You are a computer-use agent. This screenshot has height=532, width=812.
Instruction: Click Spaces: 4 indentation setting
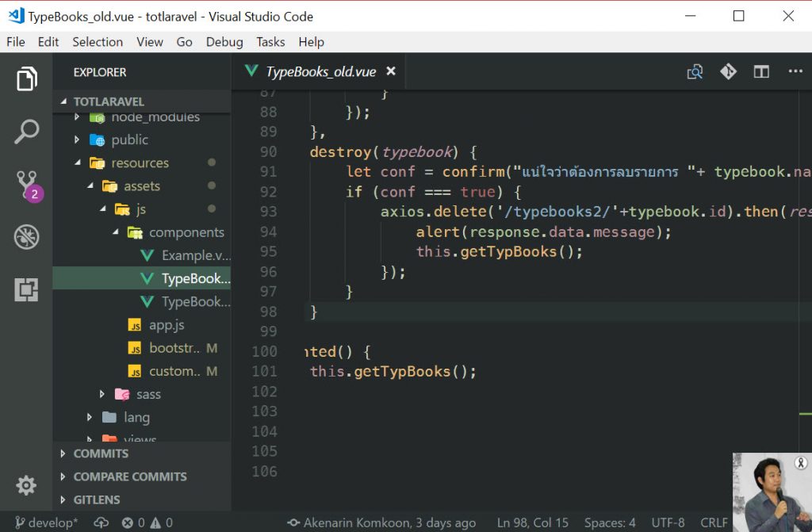point(610,522)
